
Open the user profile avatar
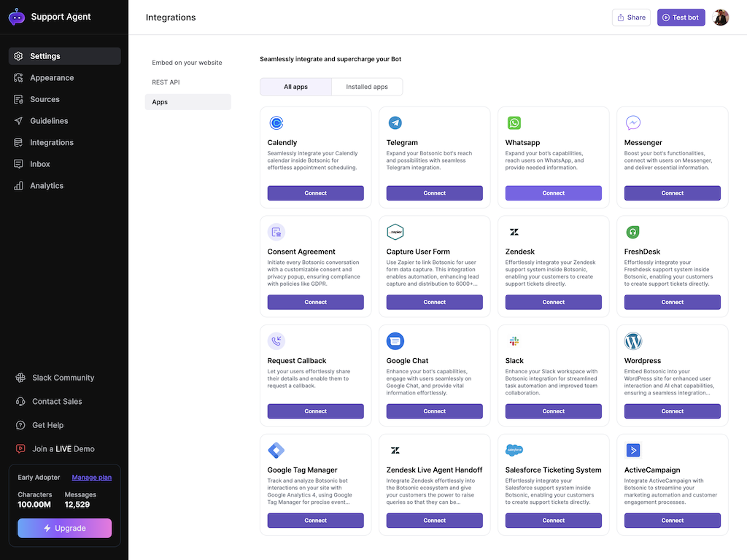(x=721, y=17)
